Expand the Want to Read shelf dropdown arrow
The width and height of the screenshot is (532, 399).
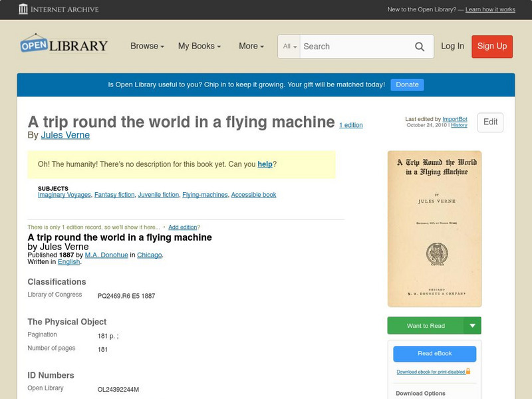pos(472,325)
